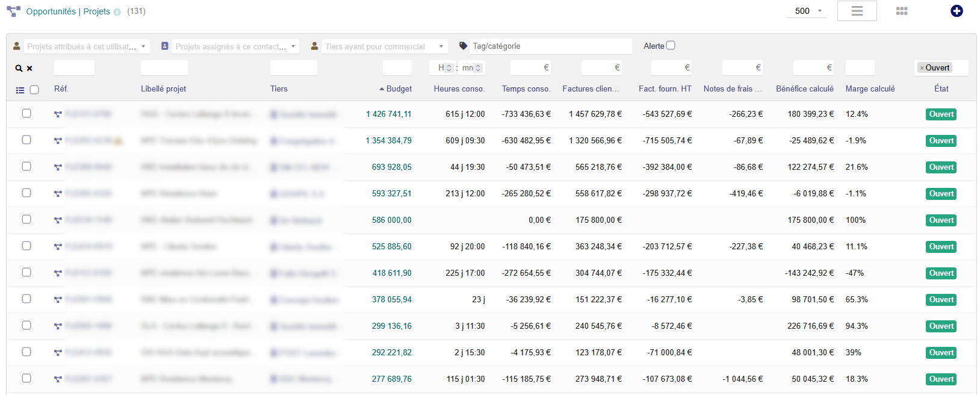Open budget link 1 426 741,11
Screen dimensions: 980x395
tap(389, 114)
